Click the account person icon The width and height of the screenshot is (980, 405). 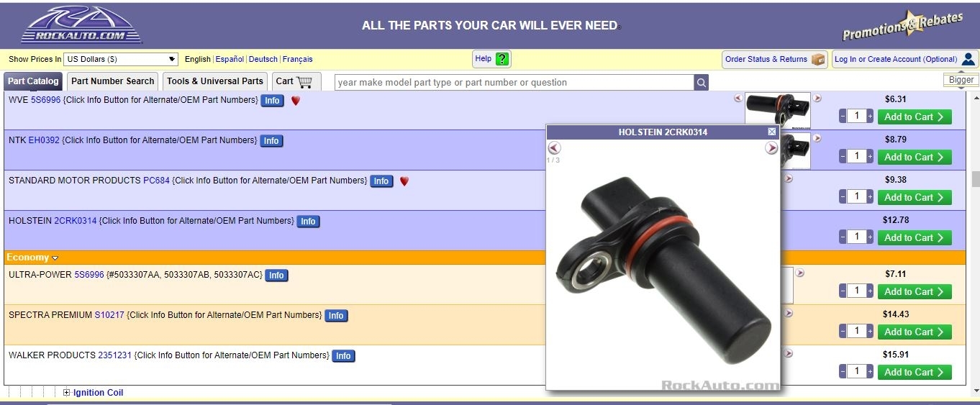968,59
